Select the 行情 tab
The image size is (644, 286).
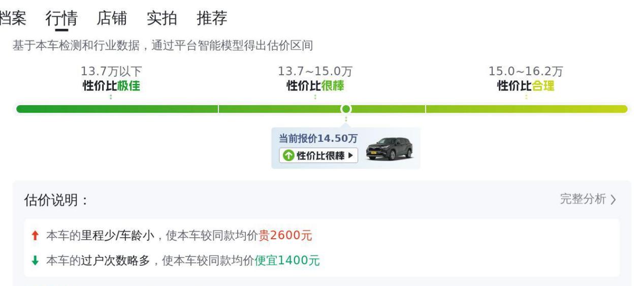[61, 19]
